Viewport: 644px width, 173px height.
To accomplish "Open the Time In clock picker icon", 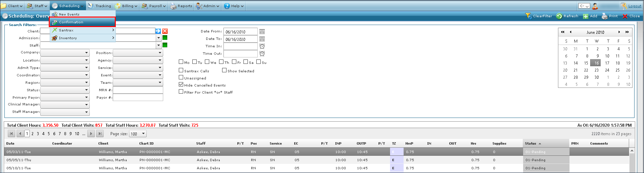I will [262, 46].
